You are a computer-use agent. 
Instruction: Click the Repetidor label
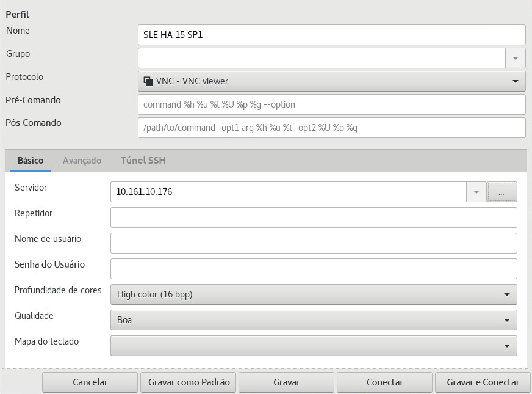coord(34,214)
